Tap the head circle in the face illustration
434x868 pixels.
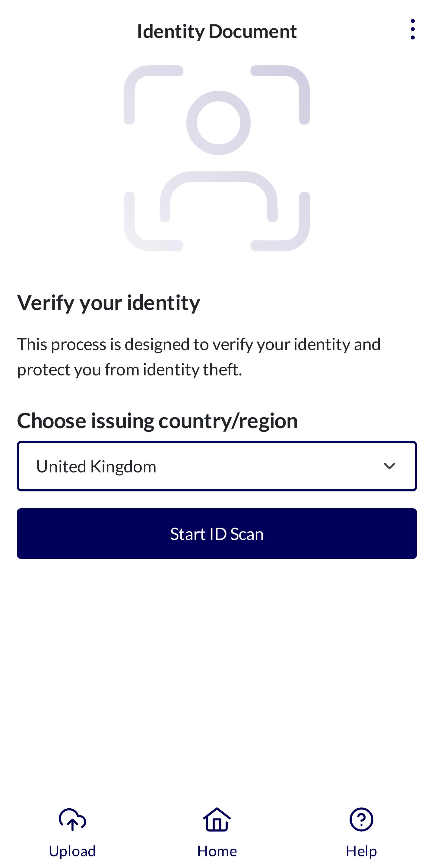[219, 123]
